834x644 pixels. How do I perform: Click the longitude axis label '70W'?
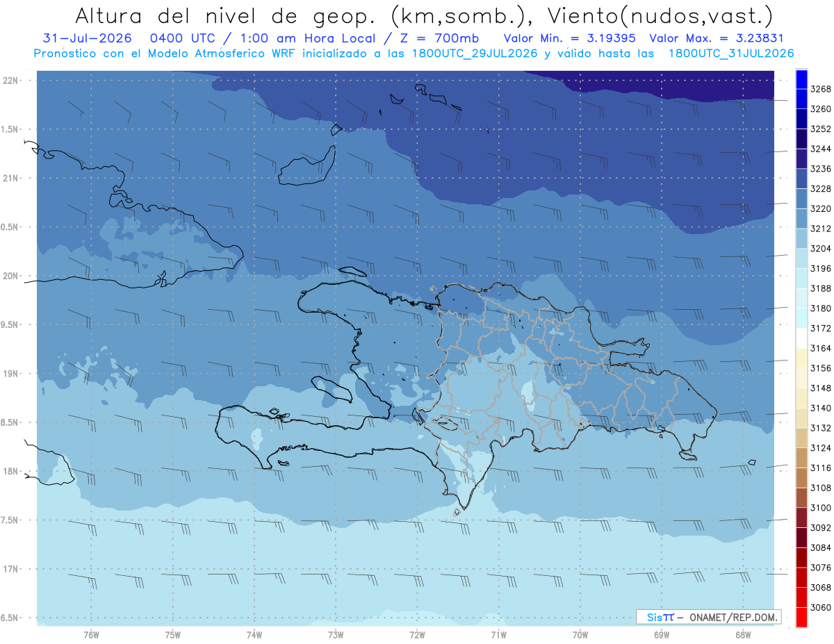580,634
